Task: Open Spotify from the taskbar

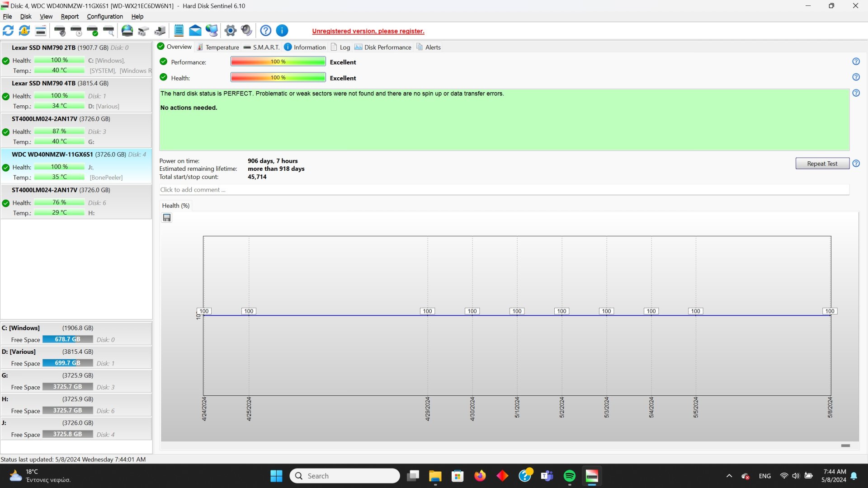Action: pos(570,476)
